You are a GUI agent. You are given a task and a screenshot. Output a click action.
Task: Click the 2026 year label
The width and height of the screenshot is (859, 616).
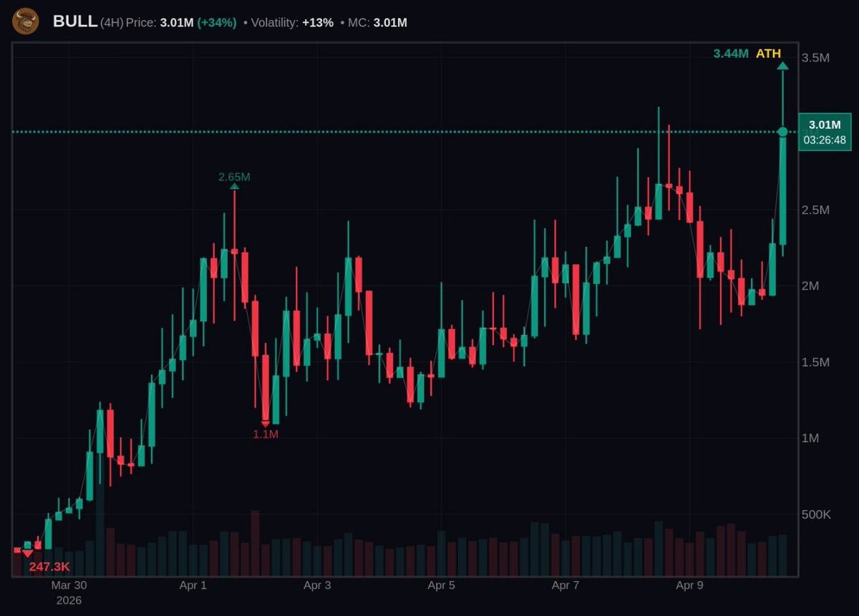click(69, 600)
